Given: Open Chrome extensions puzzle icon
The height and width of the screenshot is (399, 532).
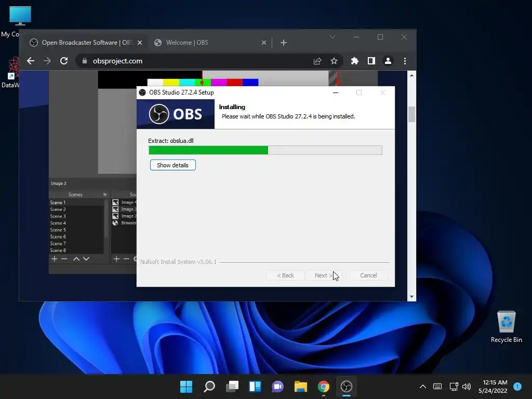Looking at the screenshot, I should pos(354,61).
